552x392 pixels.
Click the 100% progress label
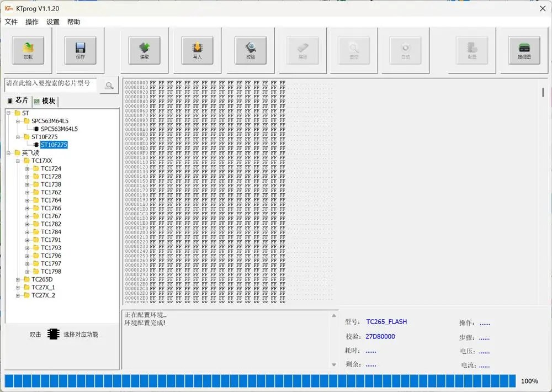tap(529, 381)
